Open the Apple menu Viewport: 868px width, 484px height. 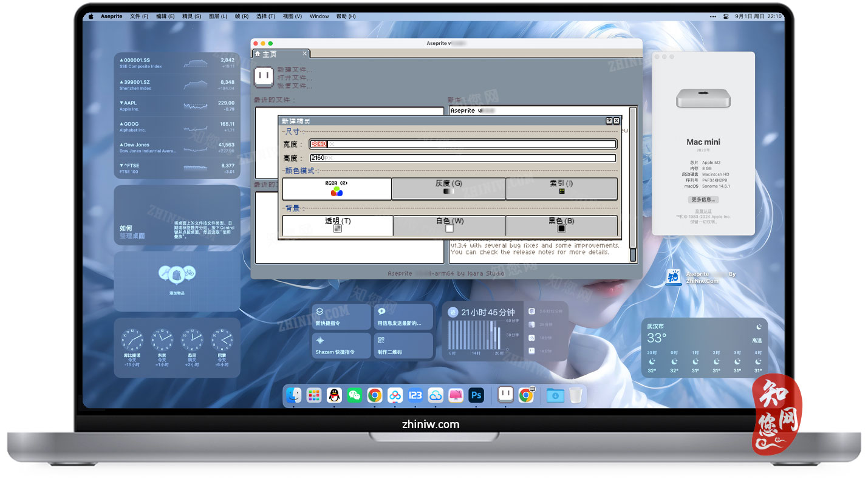click(x=91, y=16)
